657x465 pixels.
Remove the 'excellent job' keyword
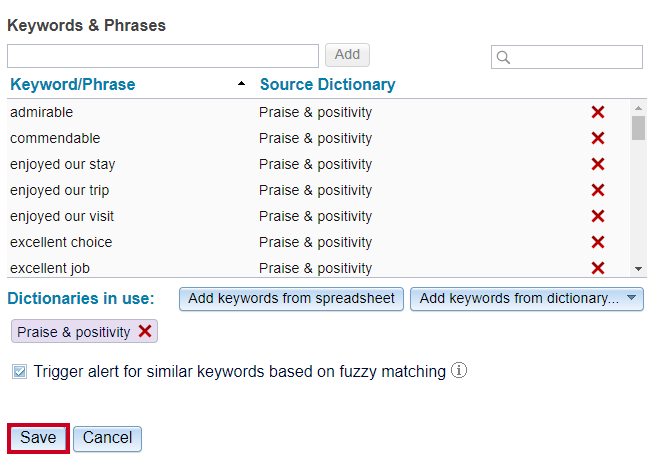tap(598, 268)
